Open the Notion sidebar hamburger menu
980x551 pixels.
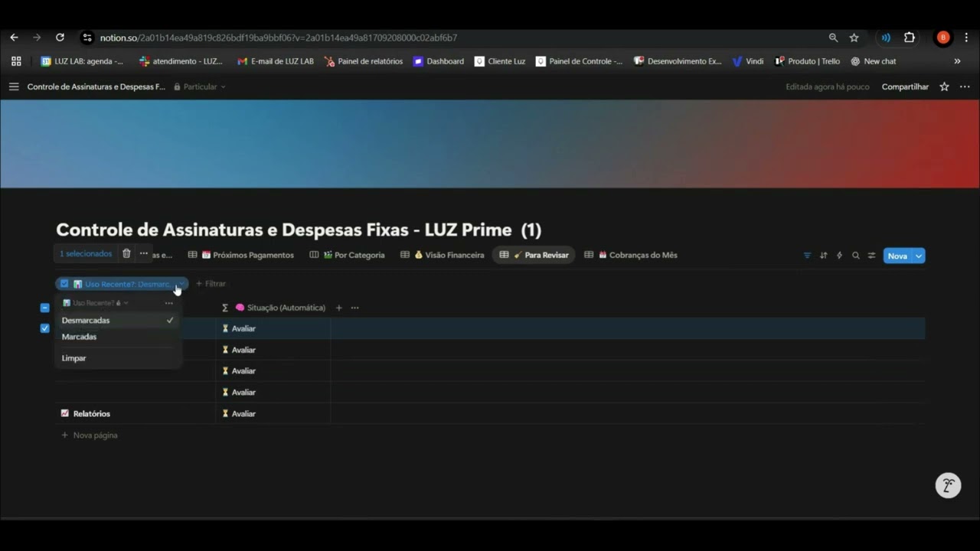tap(14, 86)
